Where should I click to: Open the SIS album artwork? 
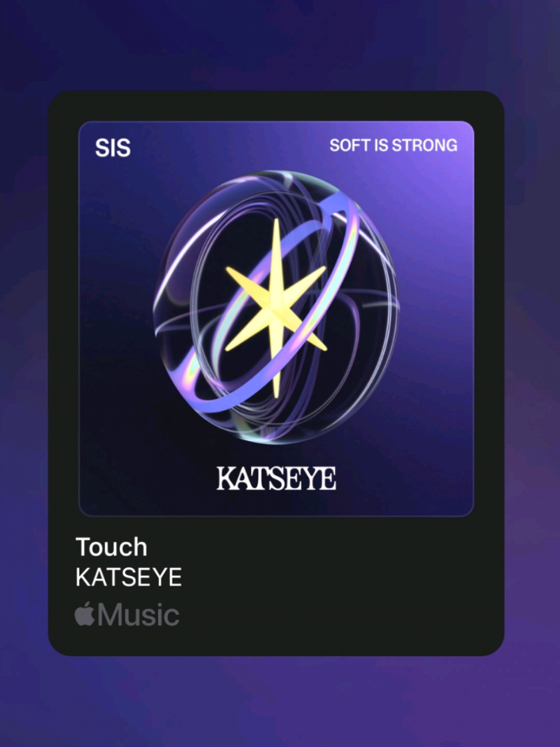[276, 319]
